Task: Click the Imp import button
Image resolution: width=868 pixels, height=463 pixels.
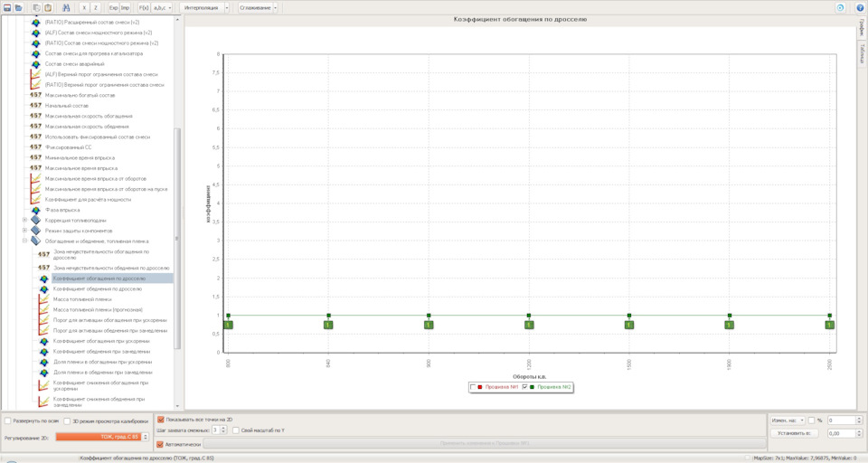Action: [x=125, y=8]
